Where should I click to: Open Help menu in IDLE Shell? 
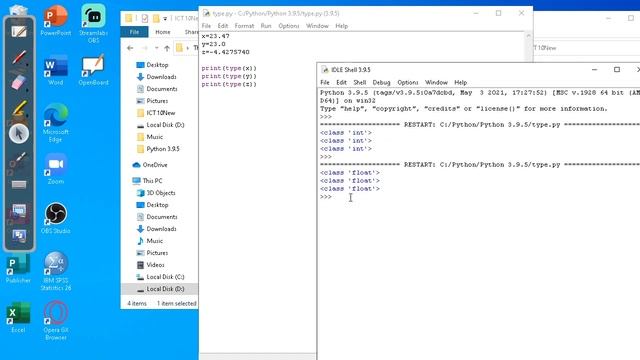[460, 82]
